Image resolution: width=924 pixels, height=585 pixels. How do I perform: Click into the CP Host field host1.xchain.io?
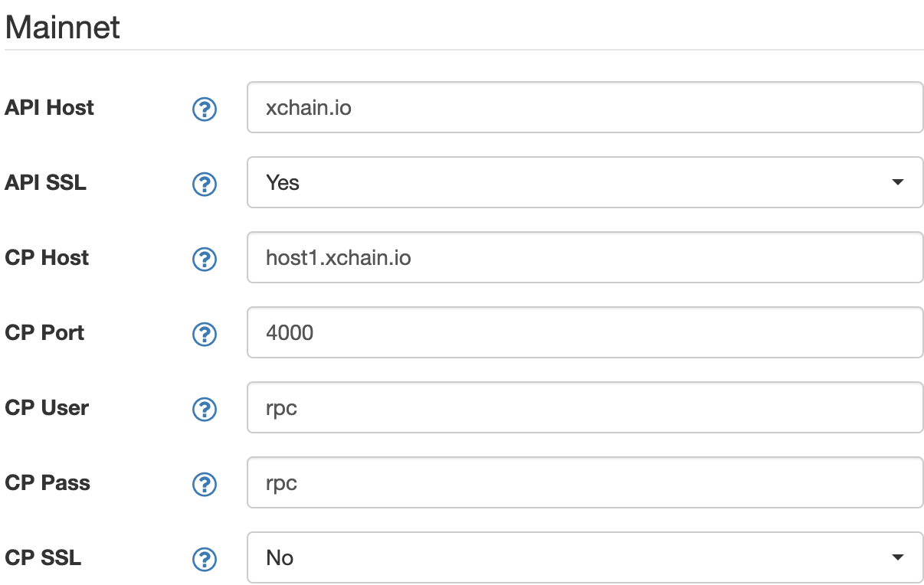pos(585,257)
